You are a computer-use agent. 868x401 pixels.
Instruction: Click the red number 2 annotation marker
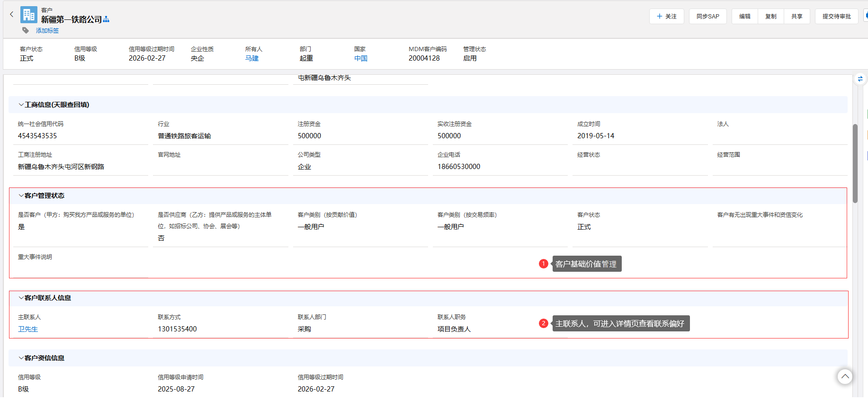pos(544,323)
